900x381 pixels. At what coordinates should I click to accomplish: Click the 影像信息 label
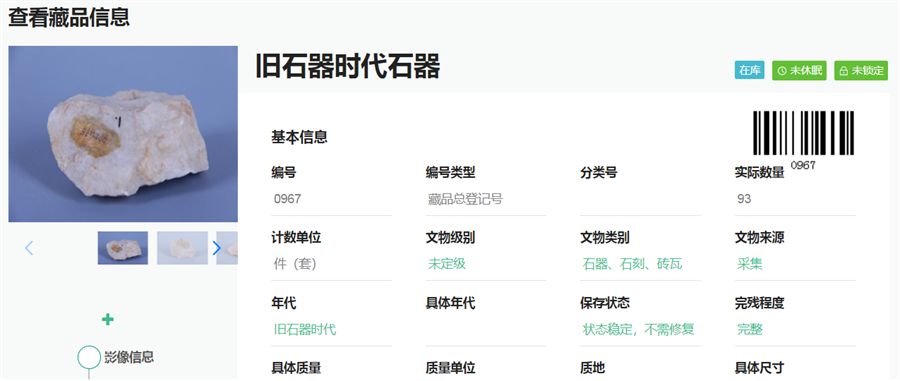[129, 356]
